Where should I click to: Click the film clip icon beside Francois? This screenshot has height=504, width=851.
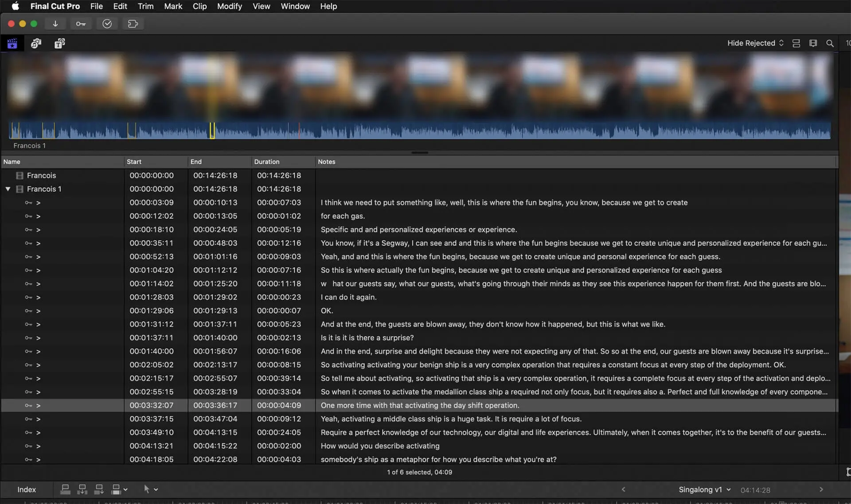point(20,176)
